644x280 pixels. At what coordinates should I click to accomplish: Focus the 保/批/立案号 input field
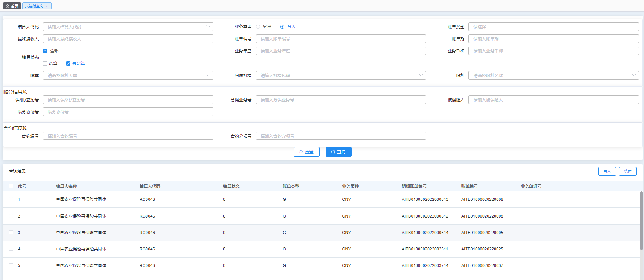click(x=128, y=100)
